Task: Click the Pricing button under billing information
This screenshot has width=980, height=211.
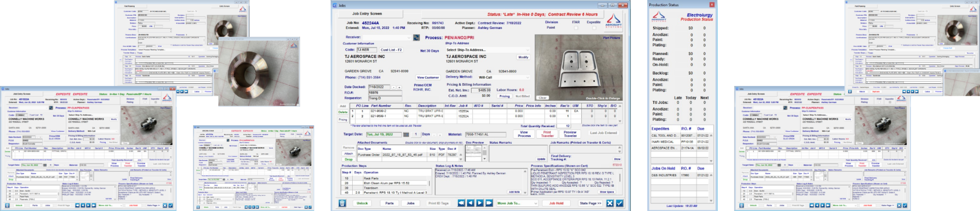Action: click(505, 96)
